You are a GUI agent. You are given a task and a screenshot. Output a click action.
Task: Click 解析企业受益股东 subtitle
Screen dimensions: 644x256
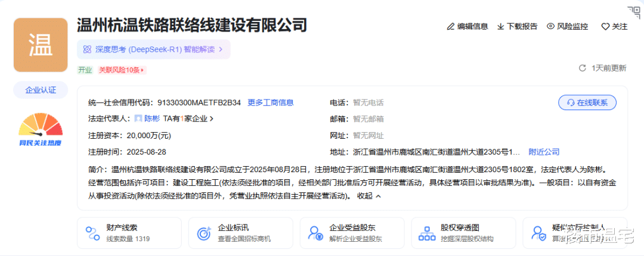[355, 239]
